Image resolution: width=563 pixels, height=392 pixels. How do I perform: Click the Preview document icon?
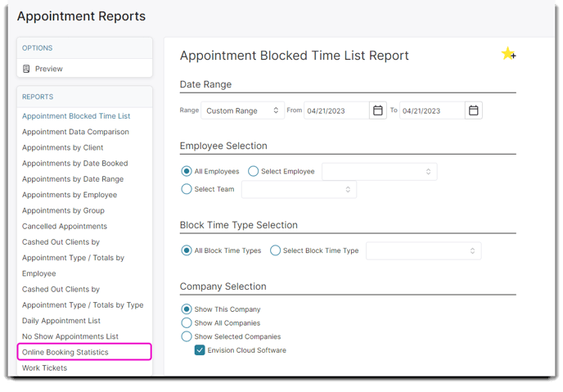click(26, 69)
